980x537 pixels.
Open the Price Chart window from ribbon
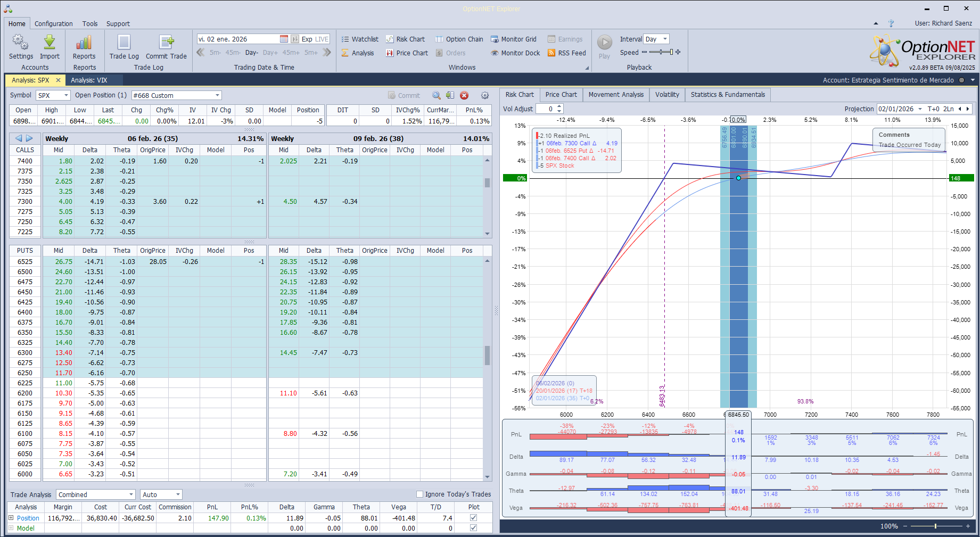point(407,53)
